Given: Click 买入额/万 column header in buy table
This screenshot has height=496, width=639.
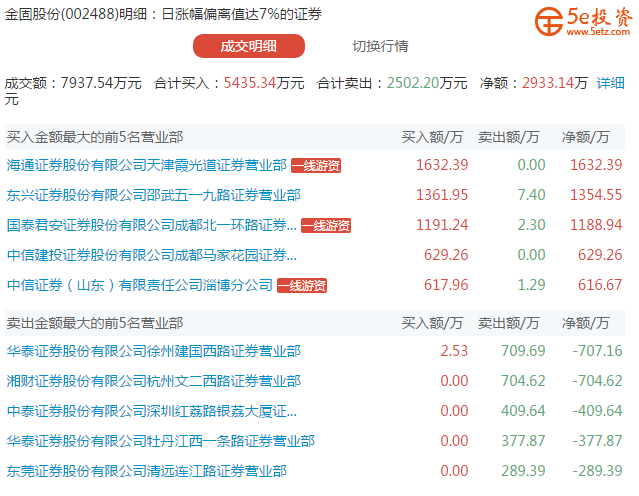Looking at the screenshot, I should pos(432,137).
